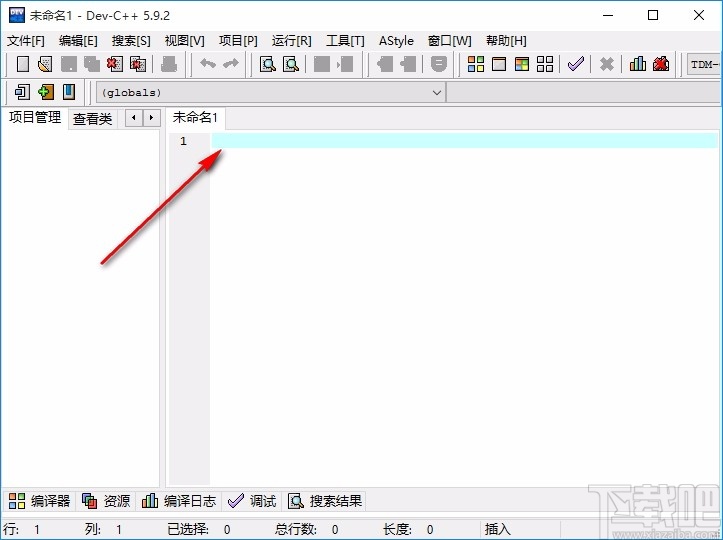The image size is (723, 540).
Task: Select the 未命名1 editor tab
Action: (195, 118)
